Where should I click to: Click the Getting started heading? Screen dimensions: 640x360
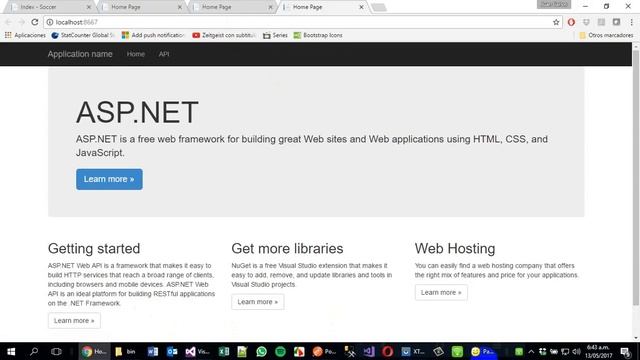coord(94,249)
